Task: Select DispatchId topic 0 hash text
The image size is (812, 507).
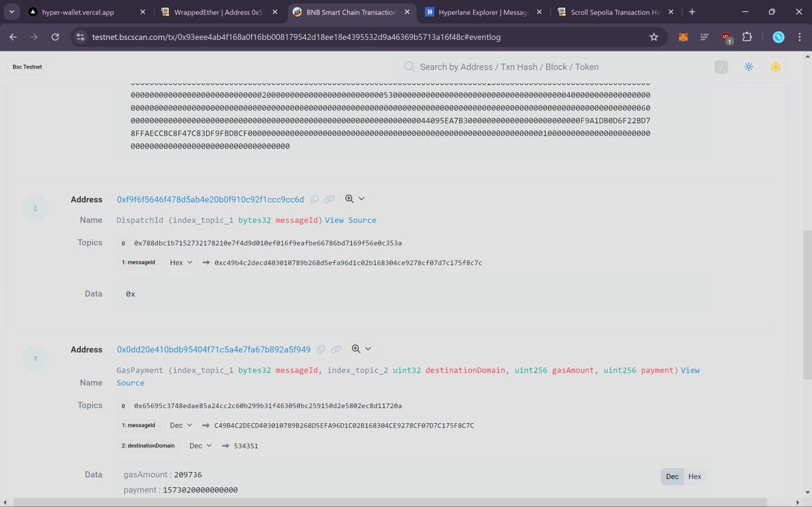Action: [x=268, y=243]
